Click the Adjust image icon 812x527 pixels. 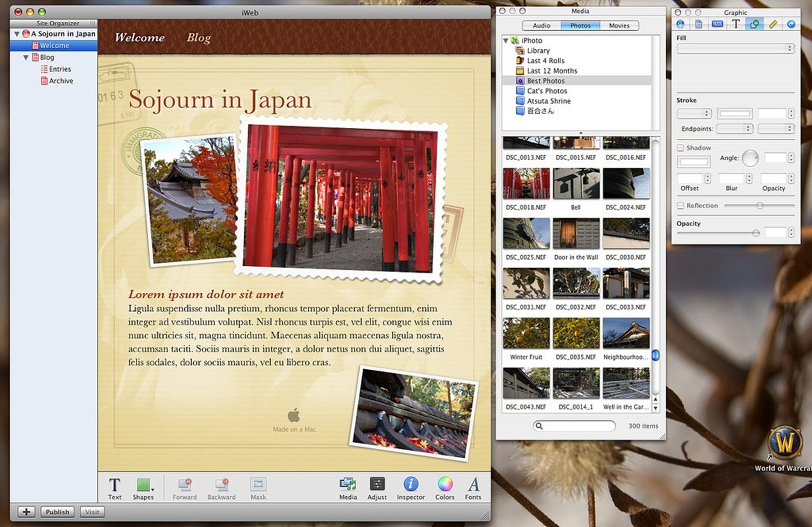point(377,484)
